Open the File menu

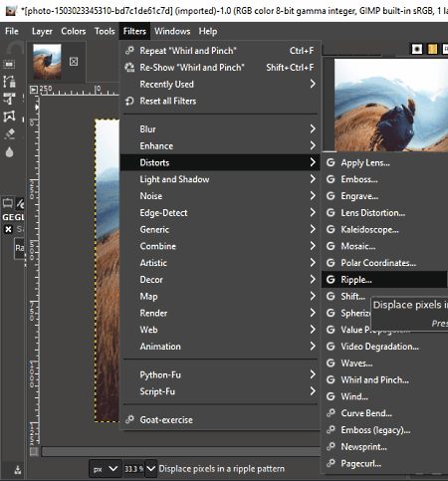(12, 31)
